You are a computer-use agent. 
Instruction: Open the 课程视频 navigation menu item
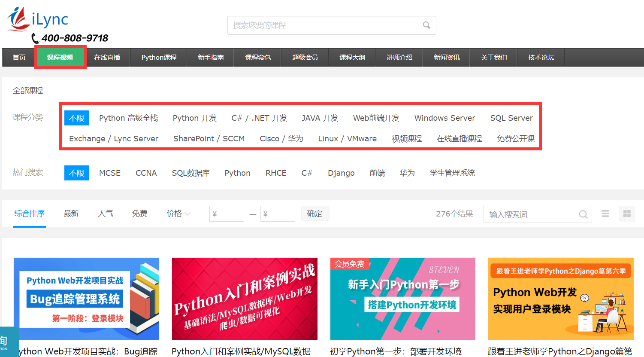(60, 57)
